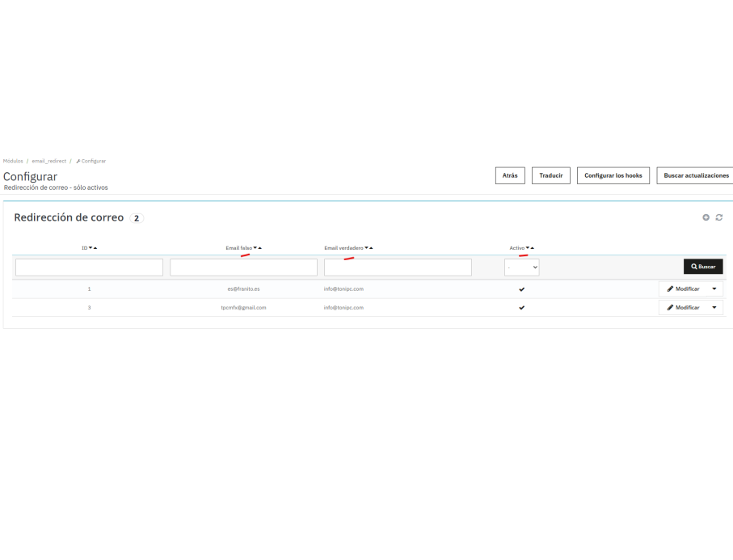This screenshot has width=733, height=560.
Task: Focus the Email falso filter field
Action: 243,267
